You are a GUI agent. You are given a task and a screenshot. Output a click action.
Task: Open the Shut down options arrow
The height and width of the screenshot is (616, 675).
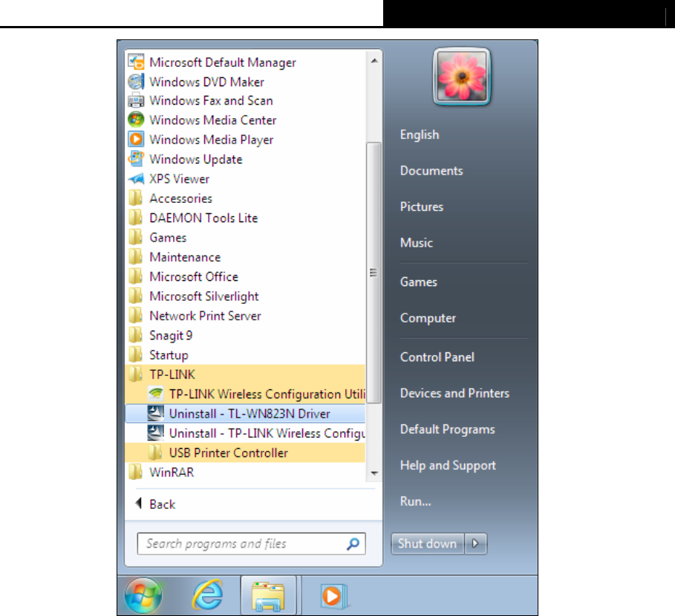(x=476, y=544)
